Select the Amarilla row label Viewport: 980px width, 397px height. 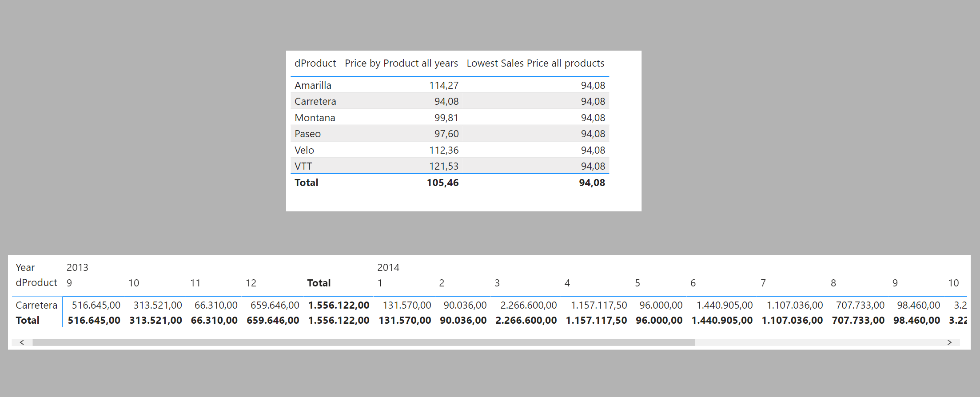313,85
